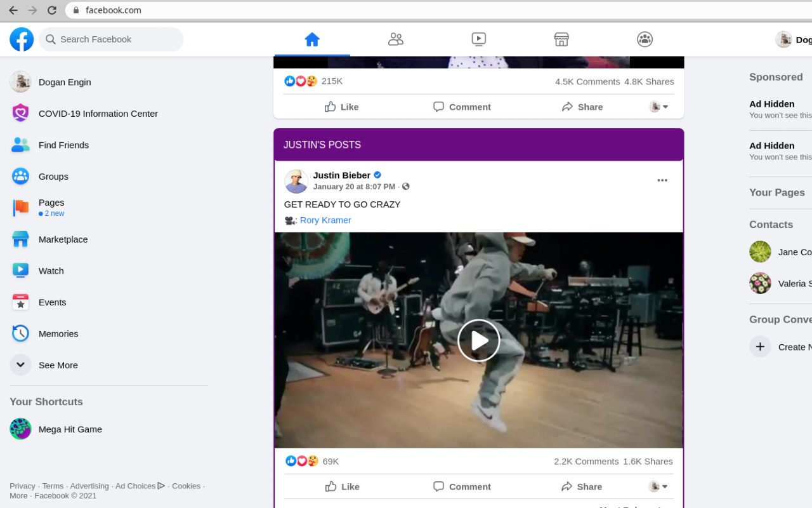Follow the Rory Kramer link
Image resolution: width=812 pixels, height=508 pixels.
coord(325,220)
